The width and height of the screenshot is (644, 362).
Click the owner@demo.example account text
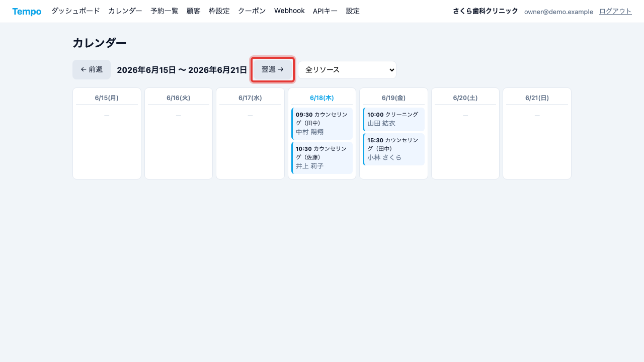[x=558, y=12]
